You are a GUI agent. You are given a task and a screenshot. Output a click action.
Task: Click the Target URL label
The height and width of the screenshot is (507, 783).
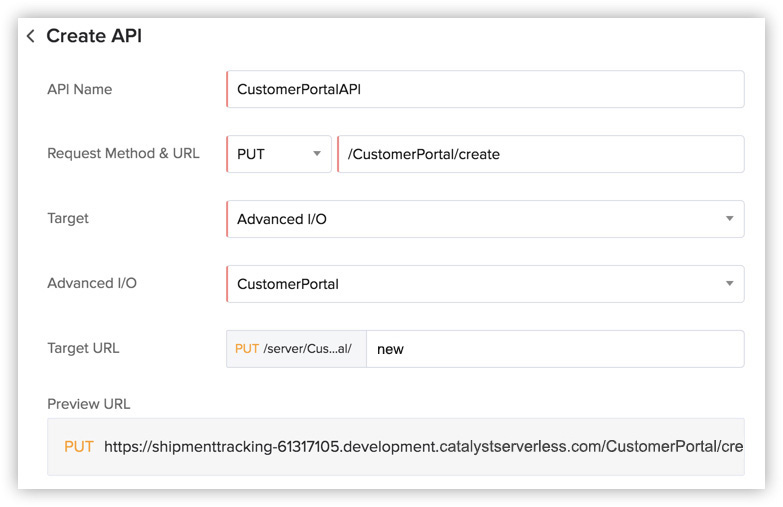click(83, 348)
